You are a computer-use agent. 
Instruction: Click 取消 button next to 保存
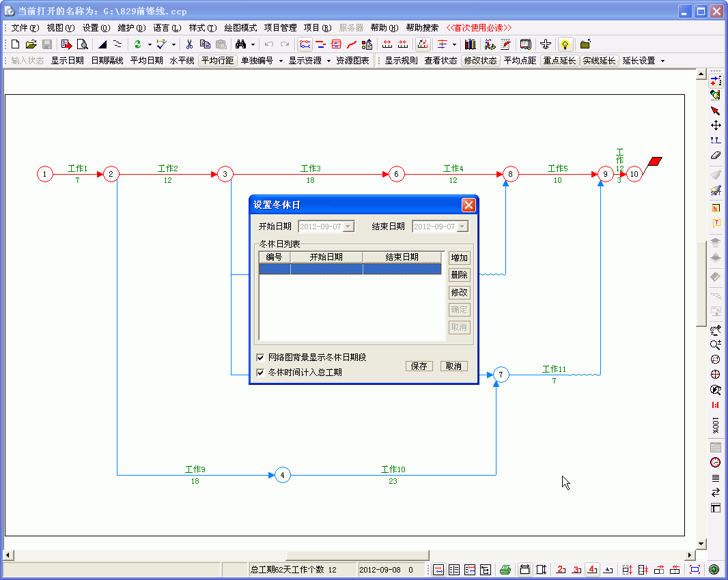click(453, 366)
